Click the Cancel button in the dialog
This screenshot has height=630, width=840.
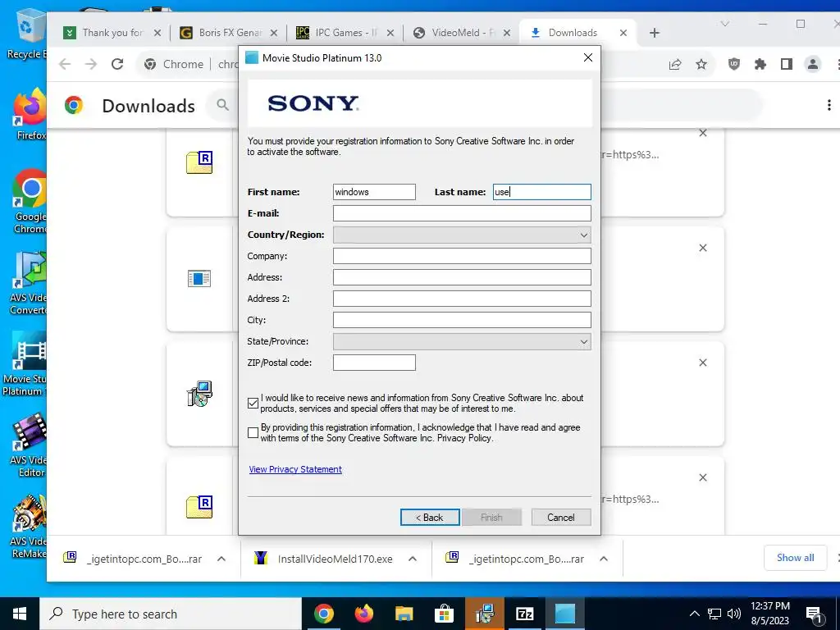click(561, 518)
